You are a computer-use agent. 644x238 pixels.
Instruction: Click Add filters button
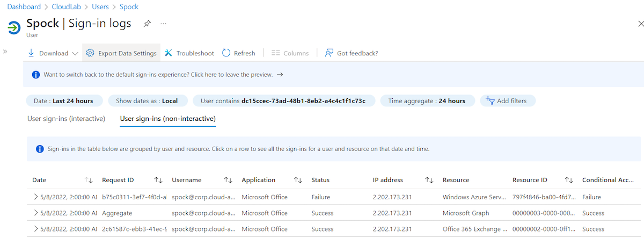[x=507, y=101]
